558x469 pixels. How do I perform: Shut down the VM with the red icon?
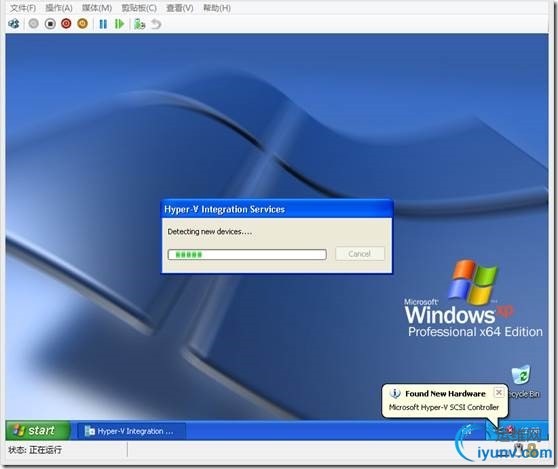(66, 24)
